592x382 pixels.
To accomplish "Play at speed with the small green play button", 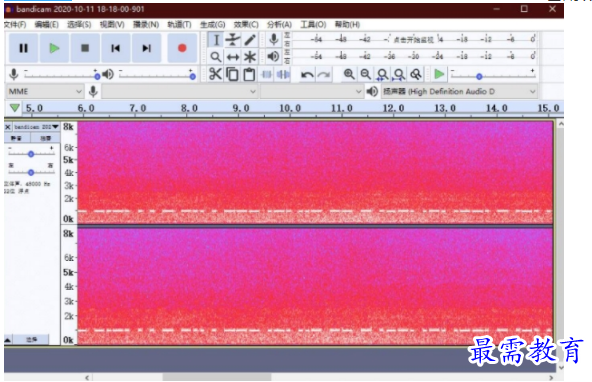I will click(x=439, y=74).
